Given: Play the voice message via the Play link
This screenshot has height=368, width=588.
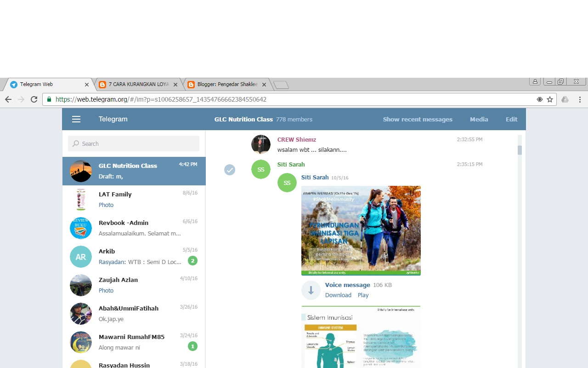Looking at the screenshot, I should [x=363, y=295].
